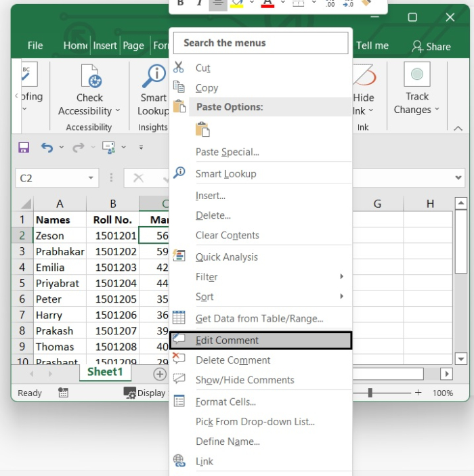Switch to the Insert ribbon tab
Screen dimensions: 474x476
pos(105,45)
